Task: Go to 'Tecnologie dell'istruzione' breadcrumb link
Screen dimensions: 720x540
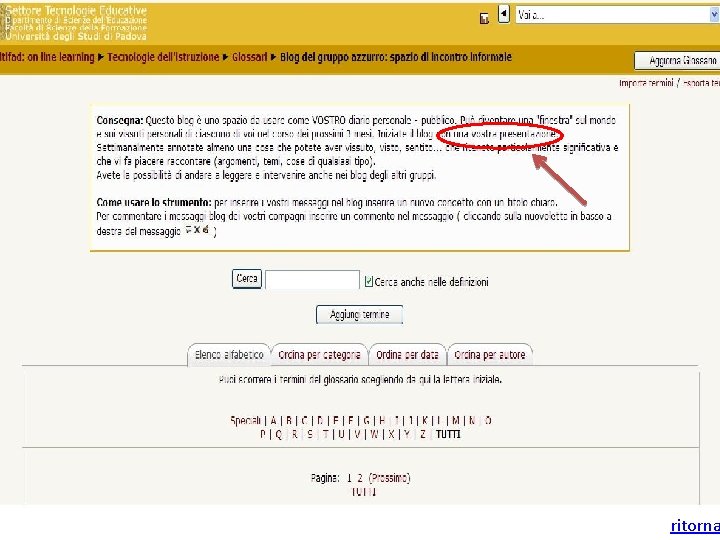Action: click(163, 57)
